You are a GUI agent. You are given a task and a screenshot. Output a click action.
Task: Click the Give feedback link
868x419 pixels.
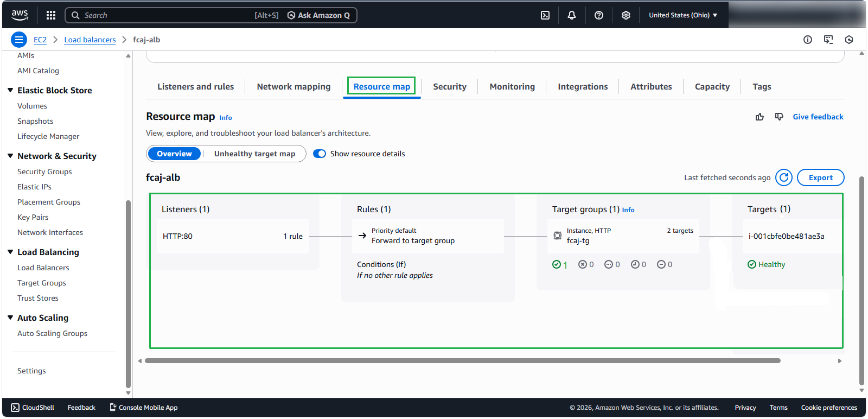(x=818, y=117)
